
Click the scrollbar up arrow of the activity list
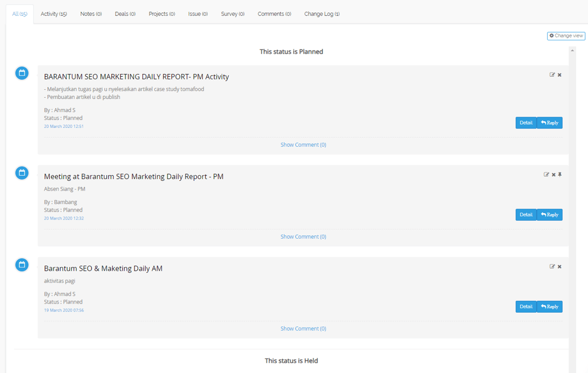[572, 50]
